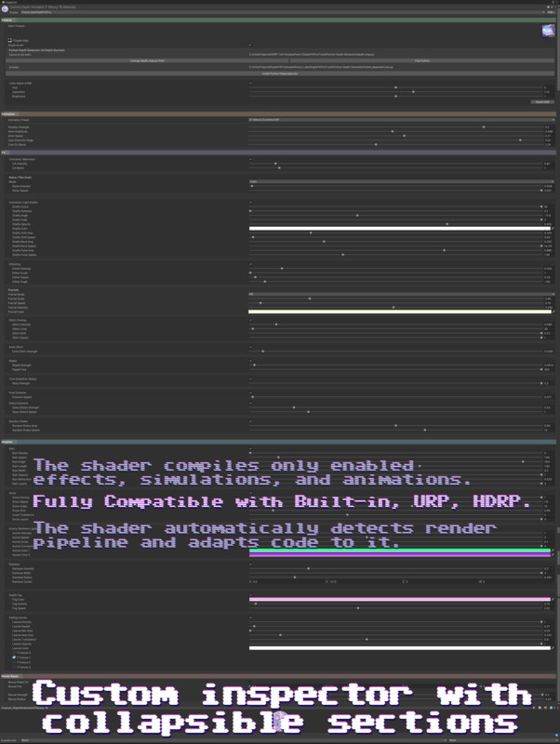Collapse the Weather section header

278,443
